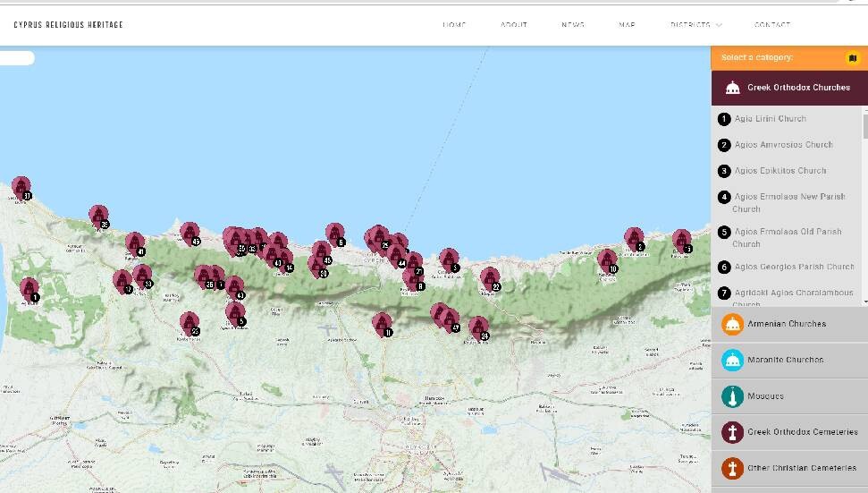Click the Cyprus Religious Heritage site title
Image resolution: width=868 pixels, height=493 pixels.
(x=68, y=24)
